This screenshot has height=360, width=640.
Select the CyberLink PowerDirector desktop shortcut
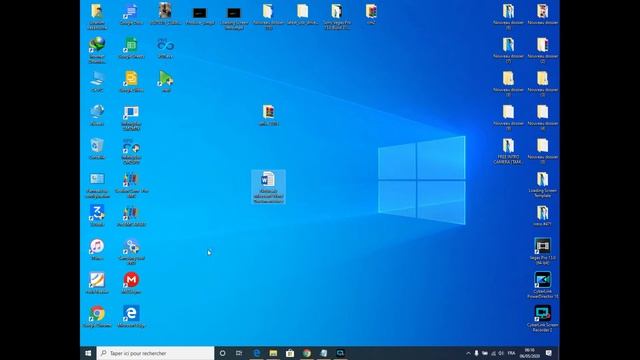542,285
